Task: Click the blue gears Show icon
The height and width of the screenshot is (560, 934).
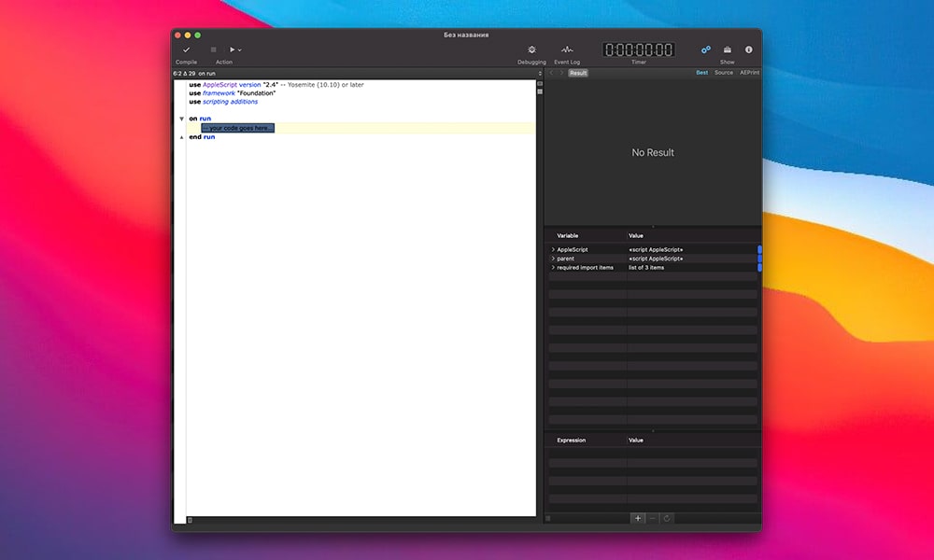Action: 706,49
